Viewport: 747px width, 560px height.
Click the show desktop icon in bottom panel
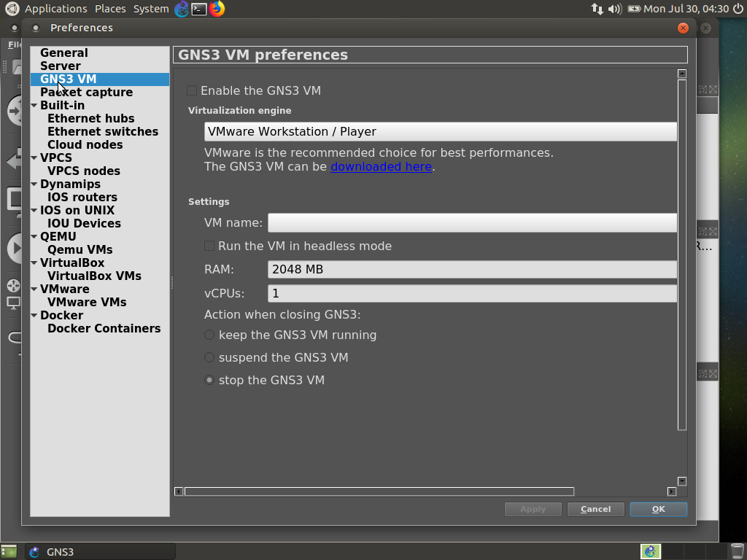click(9, 551)
